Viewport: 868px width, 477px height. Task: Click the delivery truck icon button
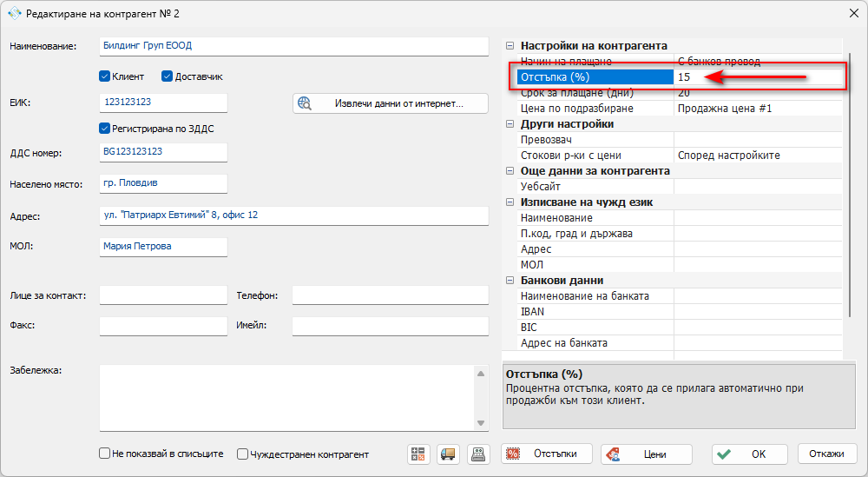click(448, 454)
